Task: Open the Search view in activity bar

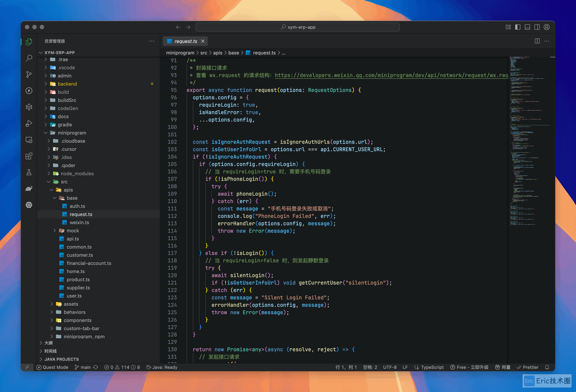Action: [29, 58]
